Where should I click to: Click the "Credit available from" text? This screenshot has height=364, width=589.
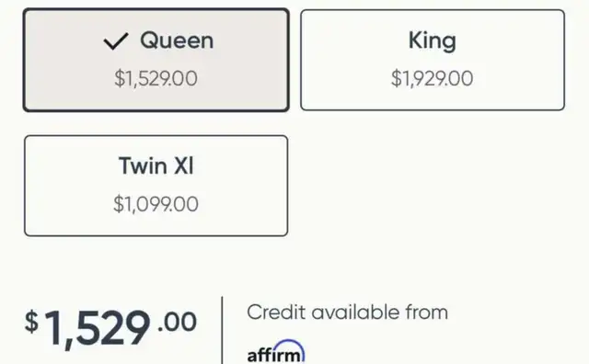point(348,313)
